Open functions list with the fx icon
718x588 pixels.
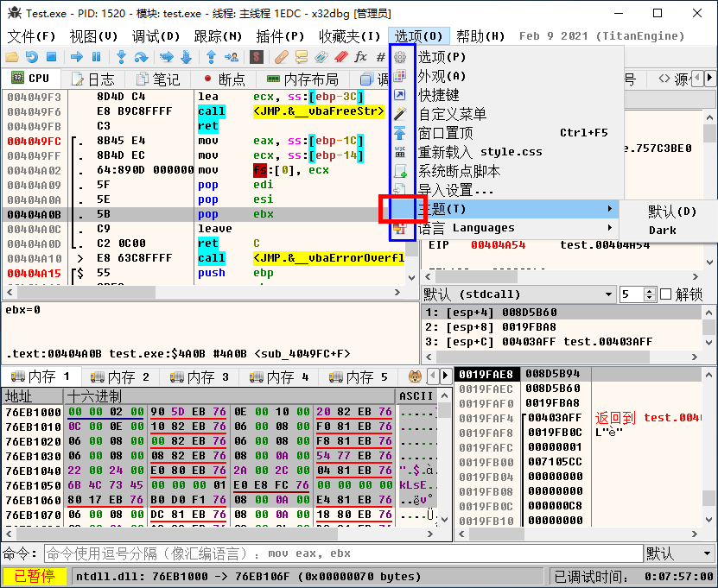(361, 57)
